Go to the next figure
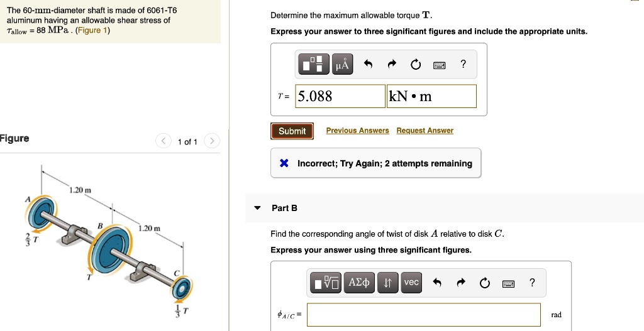 point(213,141)
